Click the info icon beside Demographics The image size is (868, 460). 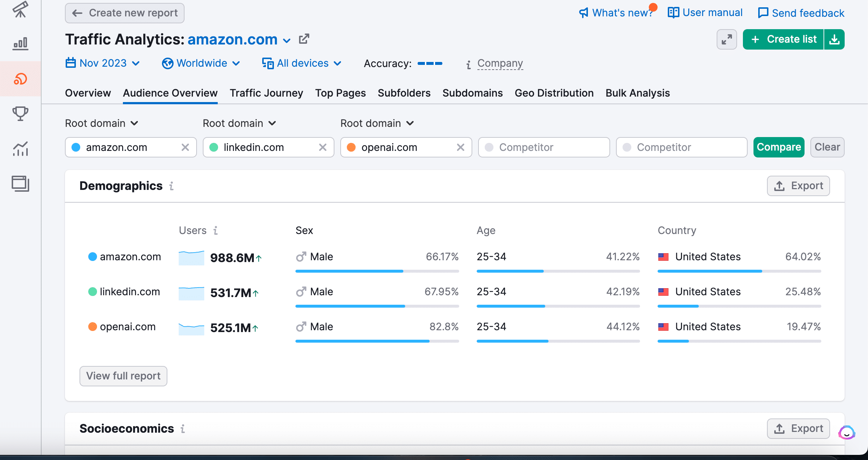click(171, 186)
